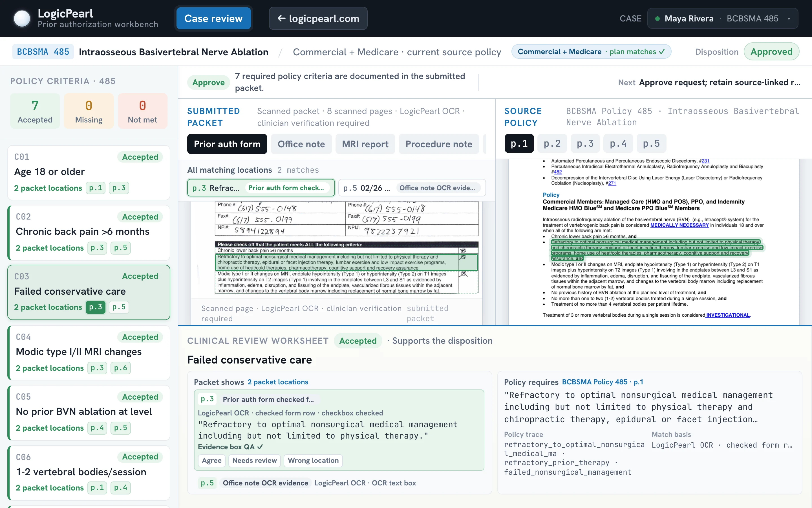Open the Case review tab

[x=213, y=18]
